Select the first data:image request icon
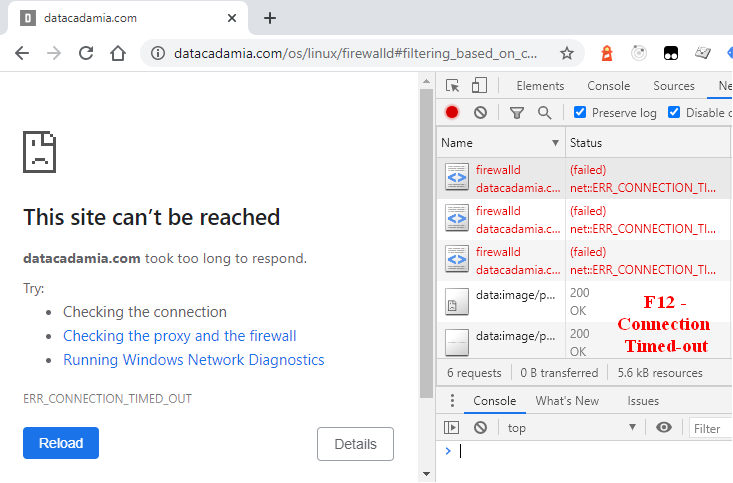Image resolution: width=733 pixels, height=483 pixels. click(456, 302)
